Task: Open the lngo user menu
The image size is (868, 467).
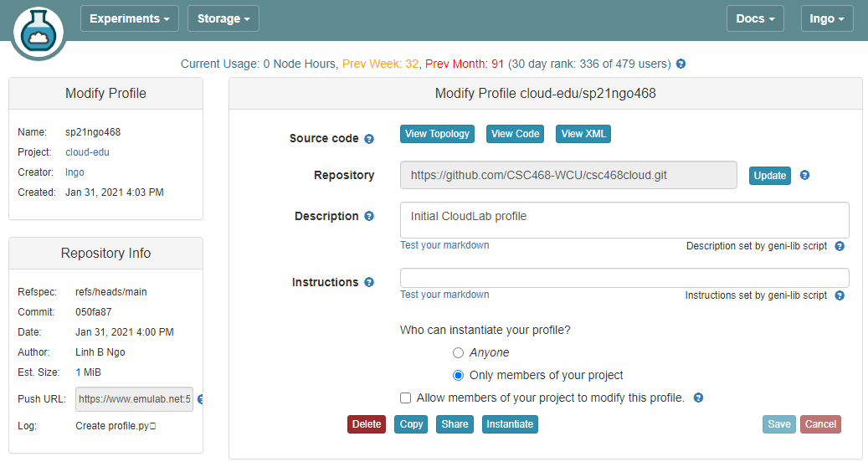Action: (x=827, y=18)
